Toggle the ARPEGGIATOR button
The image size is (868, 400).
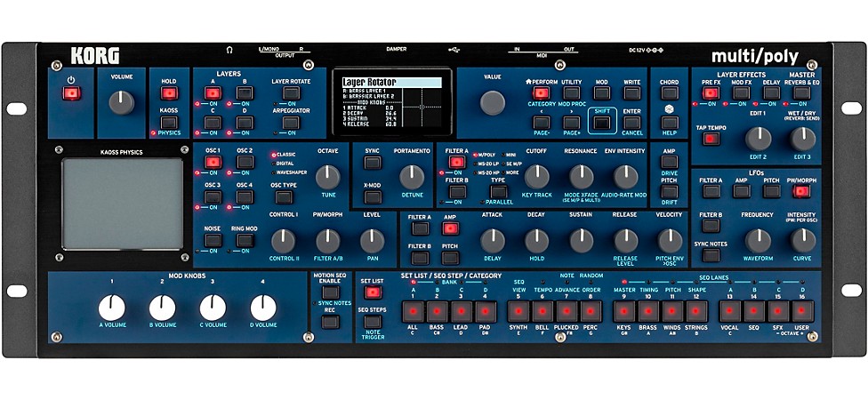(291, 123)
